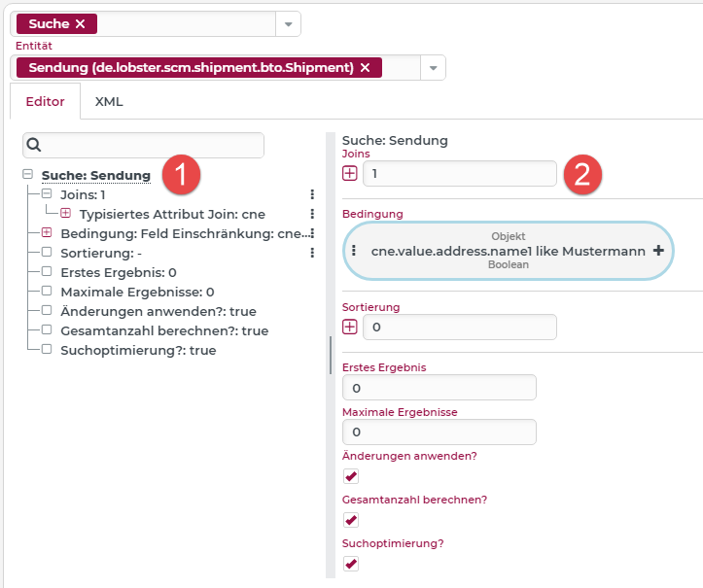Open the Suche dropdown arrow
703x588 pixels.
tap(289, 23)
